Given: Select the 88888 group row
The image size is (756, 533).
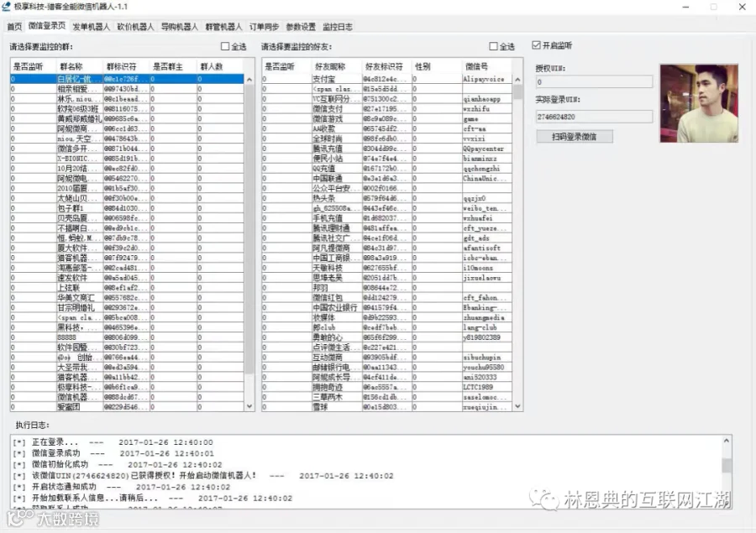Looking at the screenshot, I should [x=128, y=337].
